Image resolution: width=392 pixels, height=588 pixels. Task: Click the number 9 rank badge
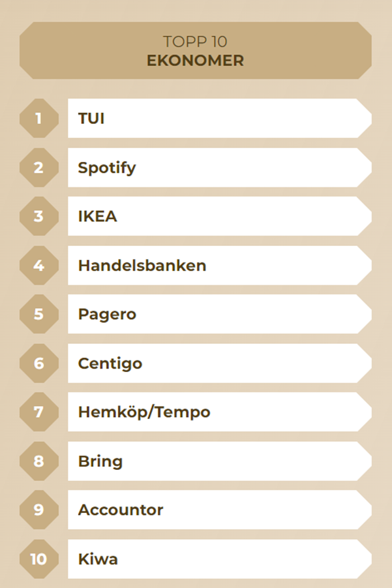click(39, 510)
